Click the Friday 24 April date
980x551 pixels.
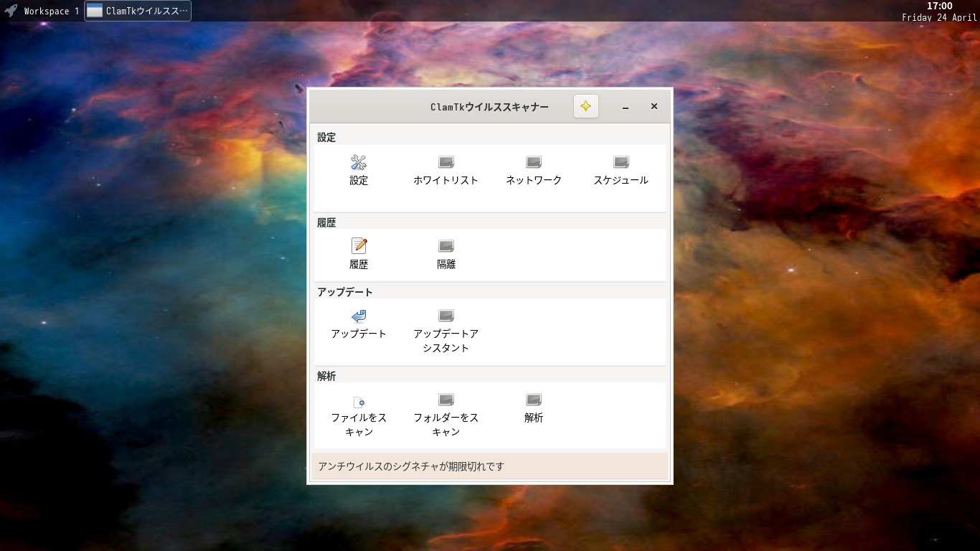[939, 17]
